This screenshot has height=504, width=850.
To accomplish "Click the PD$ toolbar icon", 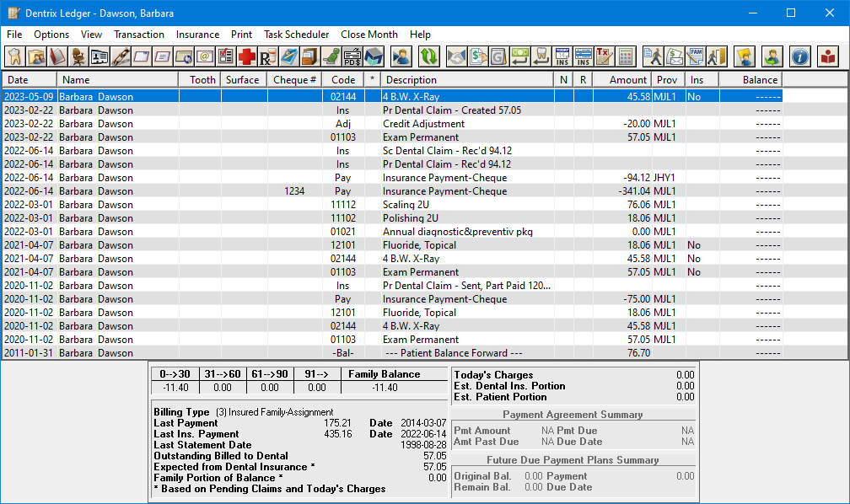I will tap(352, 56).
